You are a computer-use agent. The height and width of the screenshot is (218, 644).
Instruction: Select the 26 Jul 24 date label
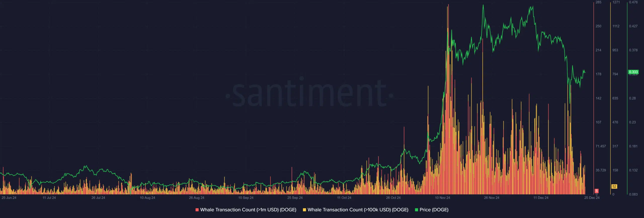tap(98, 198)
